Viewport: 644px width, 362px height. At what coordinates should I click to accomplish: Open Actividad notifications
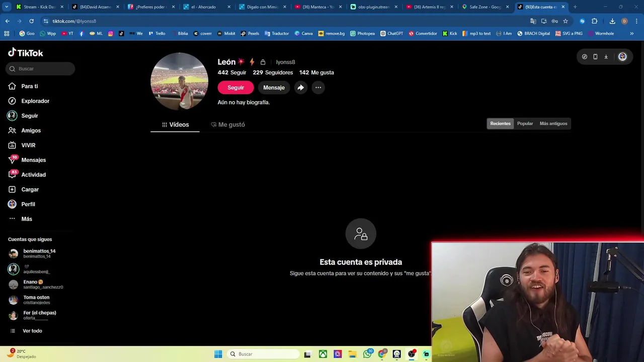[27, 174]
